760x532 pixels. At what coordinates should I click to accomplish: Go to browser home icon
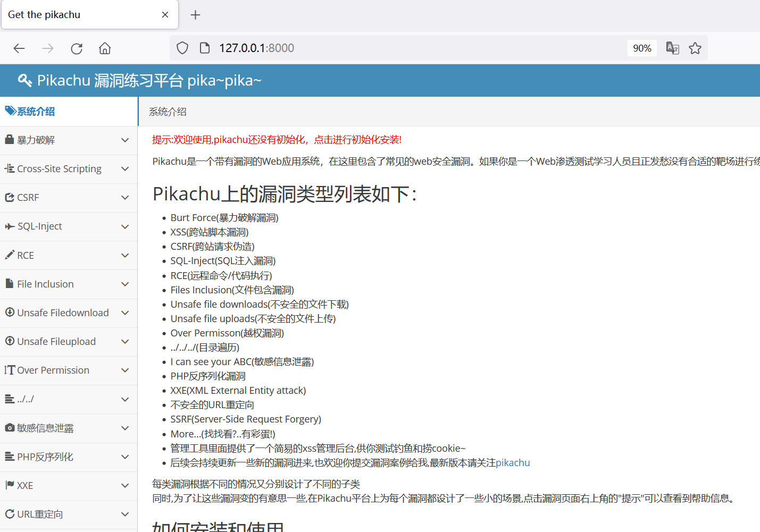[x=105, y=48]
